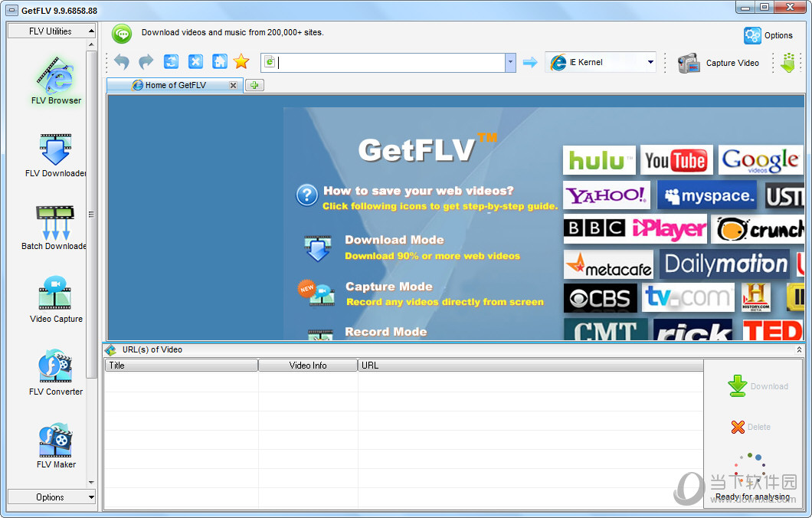Screen dimensions: 812x518
Task: Click the URL(s) of Video panel icon
Action: click(x=111, y=349)
